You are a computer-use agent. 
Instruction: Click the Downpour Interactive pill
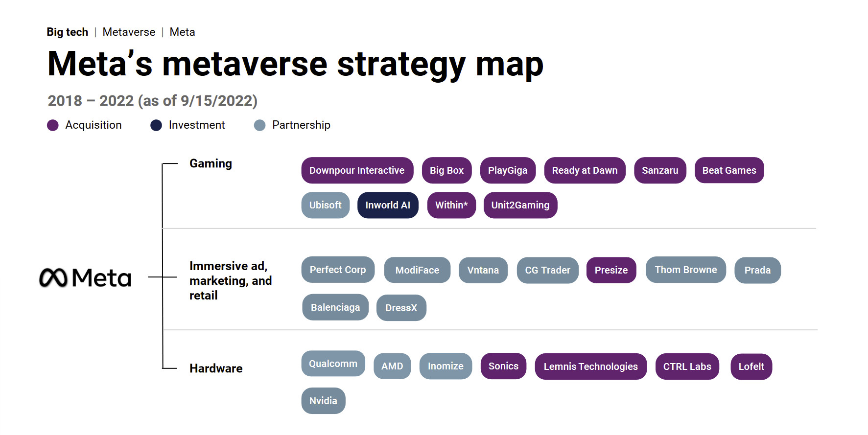coord(357,170)
